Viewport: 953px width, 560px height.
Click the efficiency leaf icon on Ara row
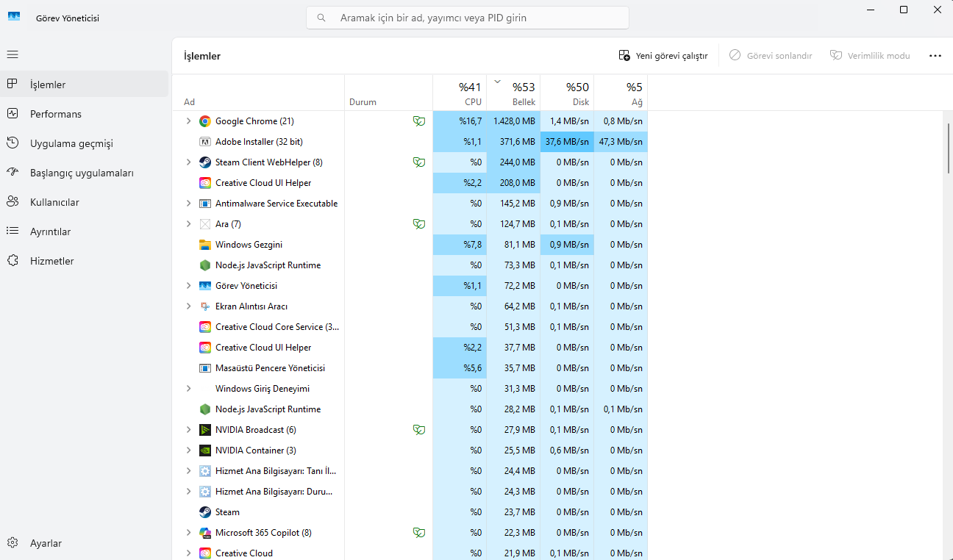coord(419,224)
